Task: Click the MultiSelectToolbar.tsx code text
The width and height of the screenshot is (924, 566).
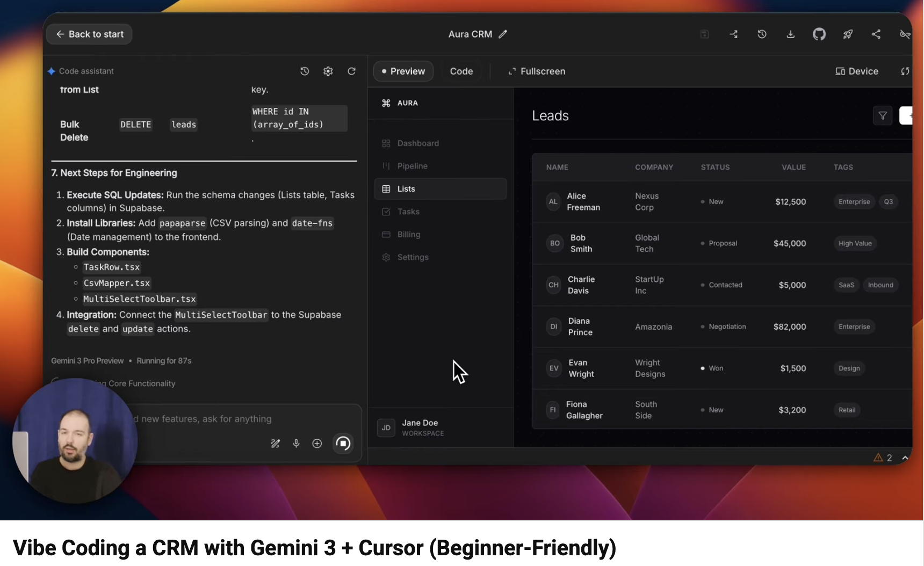Action: tap(140, 299)
